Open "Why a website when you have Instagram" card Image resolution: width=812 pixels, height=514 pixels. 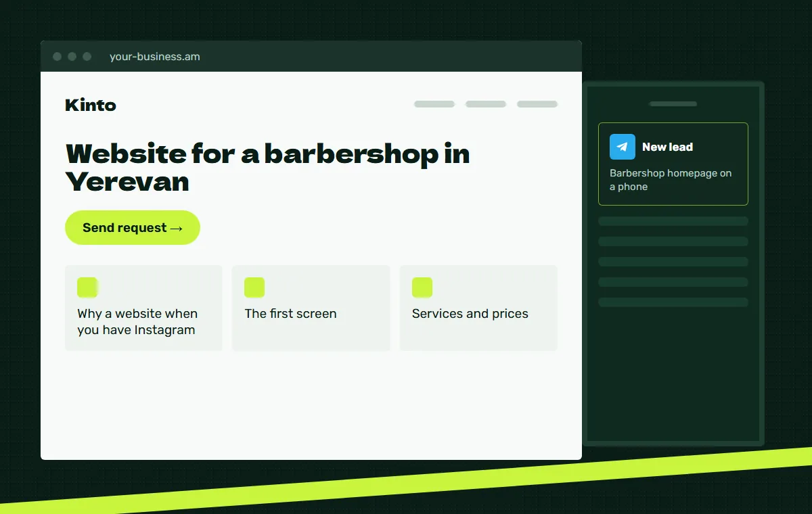143,308
